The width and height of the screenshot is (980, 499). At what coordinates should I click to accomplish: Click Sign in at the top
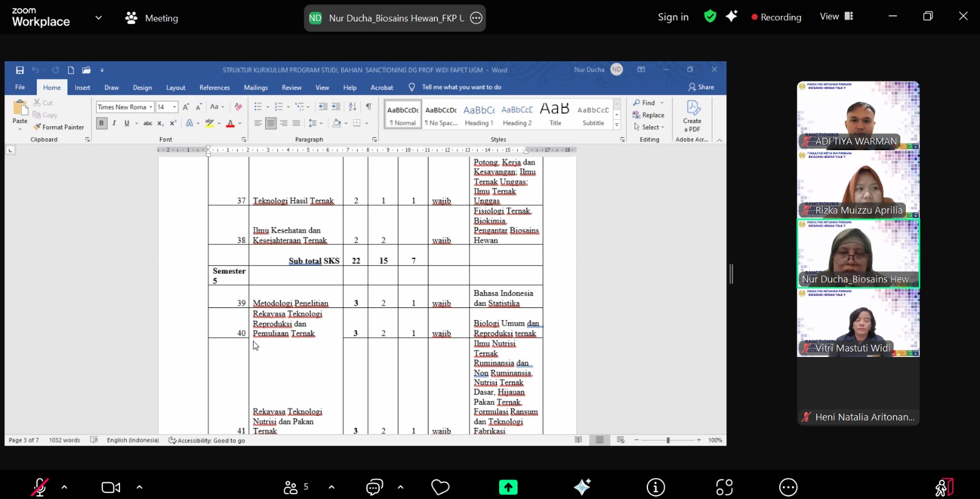673,17
